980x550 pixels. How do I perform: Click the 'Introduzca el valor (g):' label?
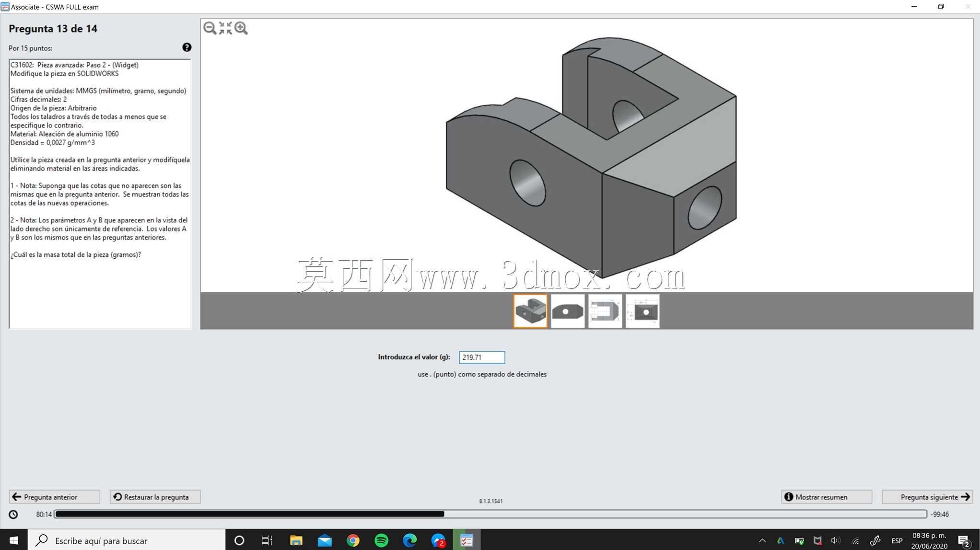(x=414, y=357)
